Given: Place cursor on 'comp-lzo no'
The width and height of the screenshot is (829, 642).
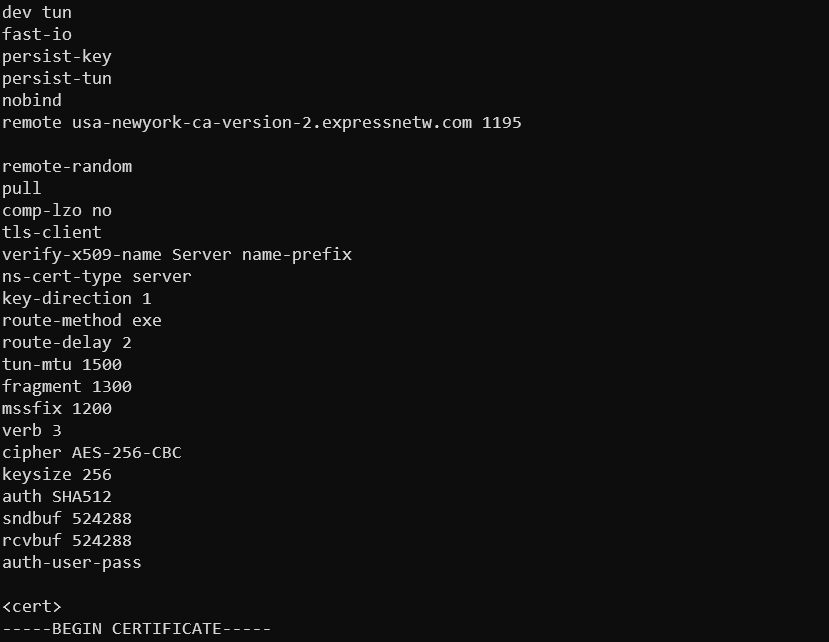Looking at the screenshot, I should click(x=57, y=210).
